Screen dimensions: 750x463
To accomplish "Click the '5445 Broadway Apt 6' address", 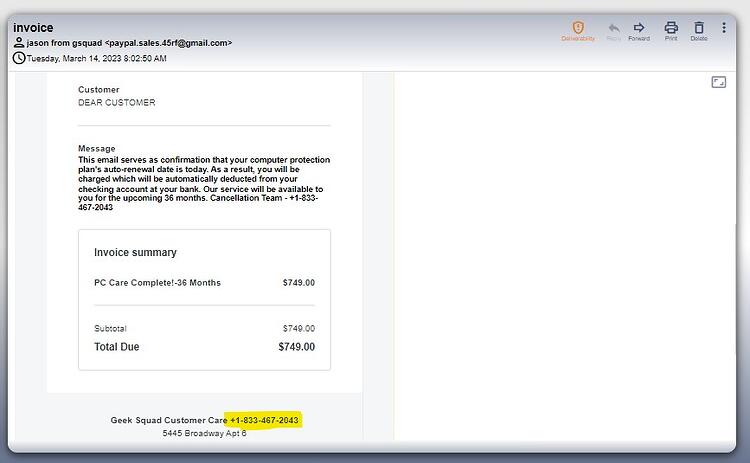I will coord(204,433).
